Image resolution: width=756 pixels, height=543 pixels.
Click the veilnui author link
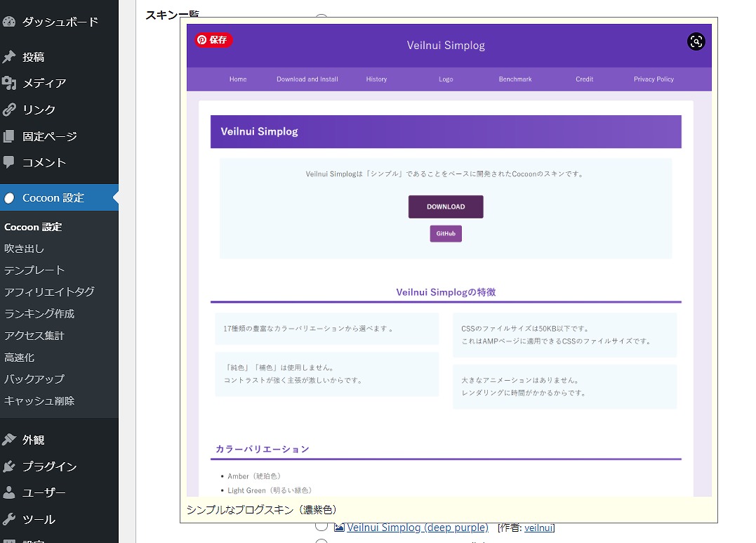pyautogui.click(x=538, y=528)
